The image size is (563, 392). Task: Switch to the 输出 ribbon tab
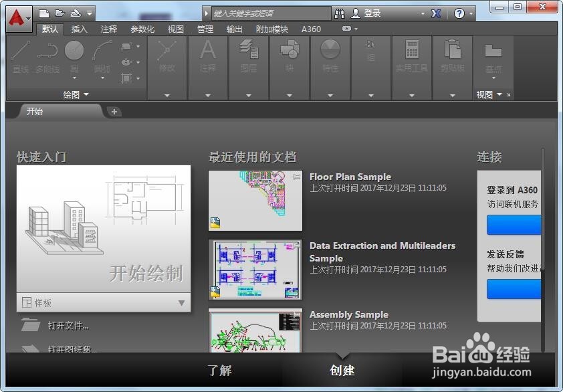[235, 29]
